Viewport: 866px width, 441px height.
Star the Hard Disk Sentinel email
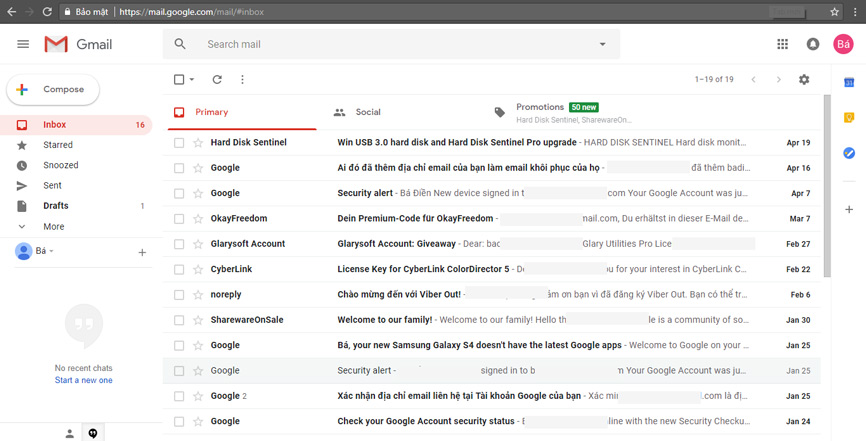click(198, 143)
